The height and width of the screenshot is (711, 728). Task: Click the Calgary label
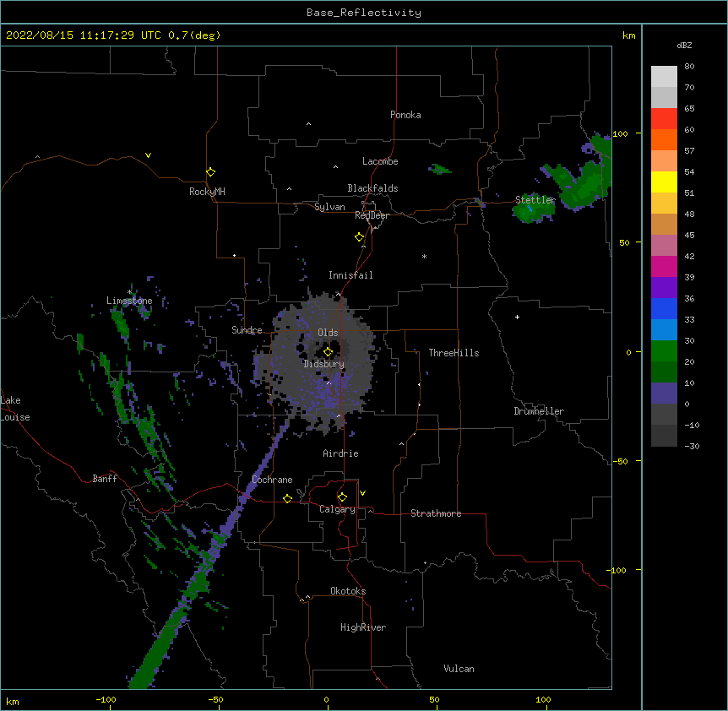pos(337,509)
